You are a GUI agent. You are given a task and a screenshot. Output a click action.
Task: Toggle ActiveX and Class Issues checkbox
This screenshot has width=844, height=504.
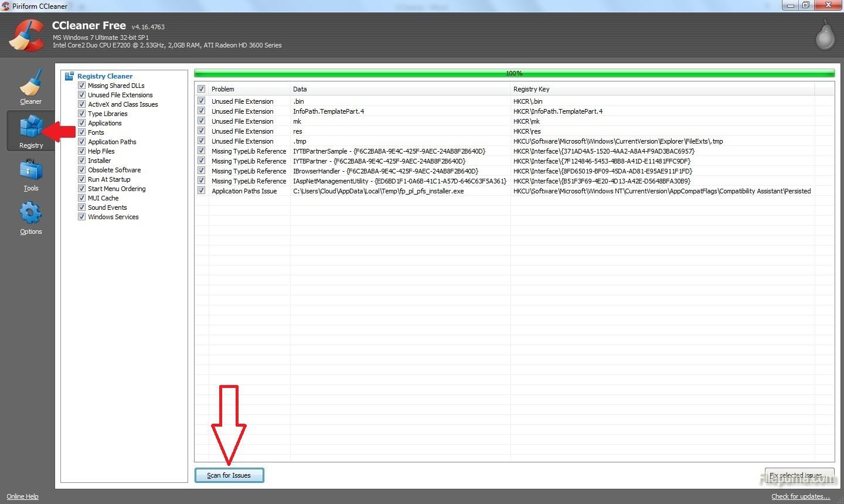click(82, 104)
